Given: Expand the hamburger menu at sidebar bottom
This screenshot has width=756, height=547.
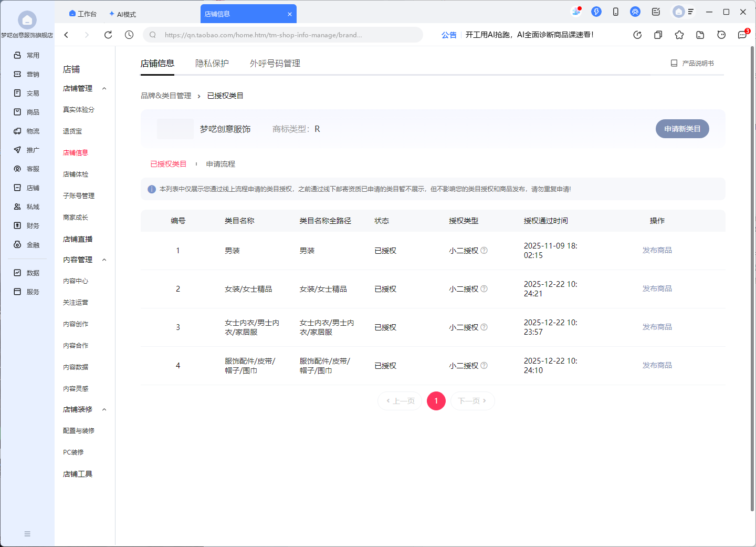Looking at the screenshot, I should pos(27,534).
